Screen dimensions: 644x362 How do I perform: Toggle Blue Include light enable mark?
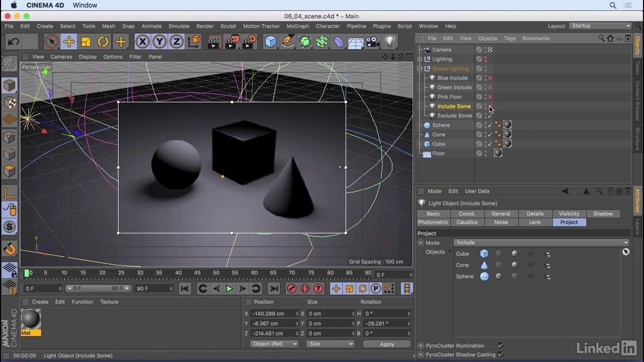(490, 78)
